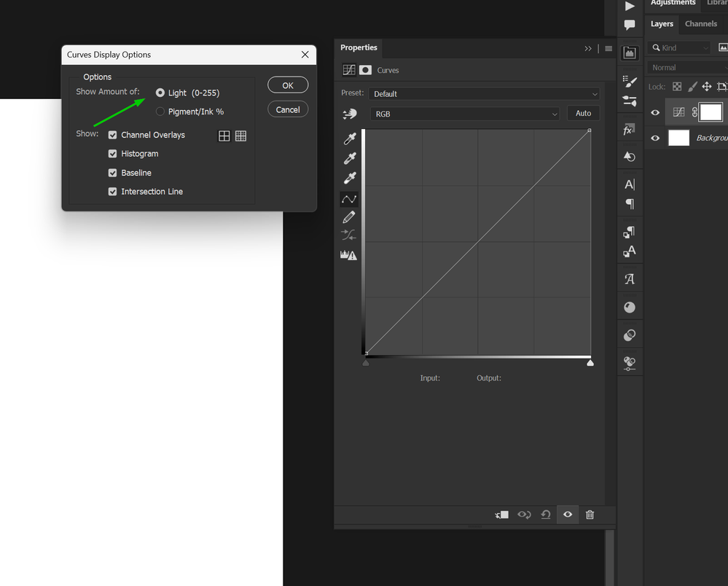
Task: Open the Properties panel flyout menu
Action: 608,48
